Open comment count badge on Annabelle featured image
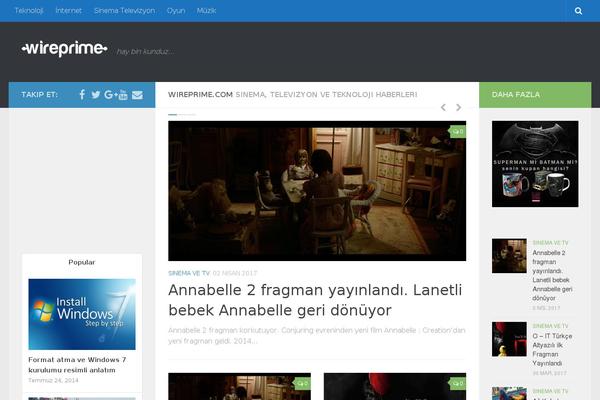Screen dimensions: 600x400 pyautogui.click(x=458, y=131)
